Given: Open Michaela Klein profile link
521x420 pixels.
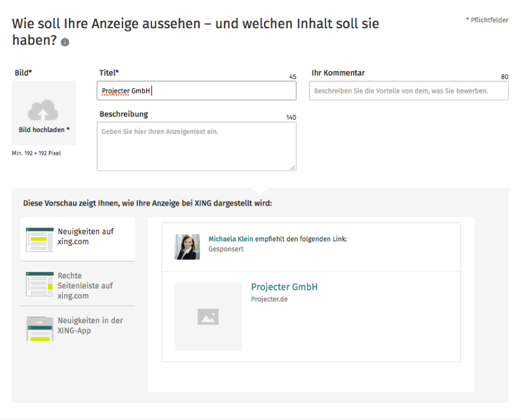Looking at the screenshot, I should click(230, 239).
